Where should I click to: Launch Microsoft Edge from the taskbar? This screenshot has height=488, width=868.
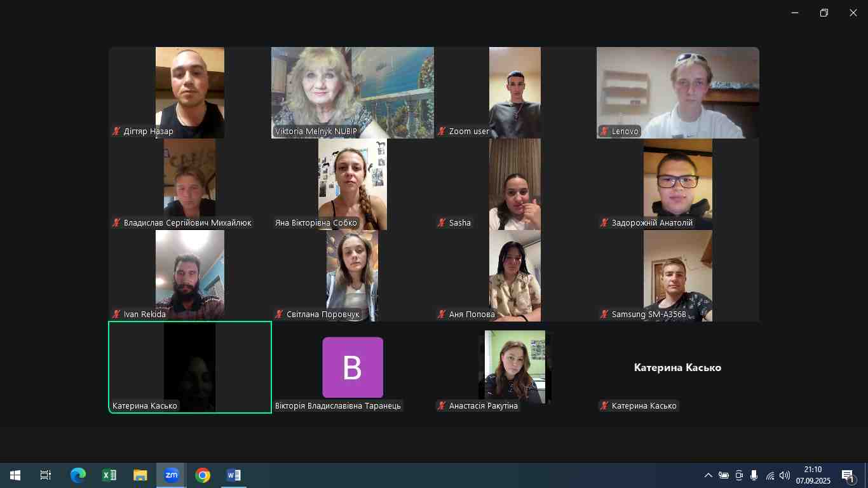pyautogui.click(x=78, y=475)
